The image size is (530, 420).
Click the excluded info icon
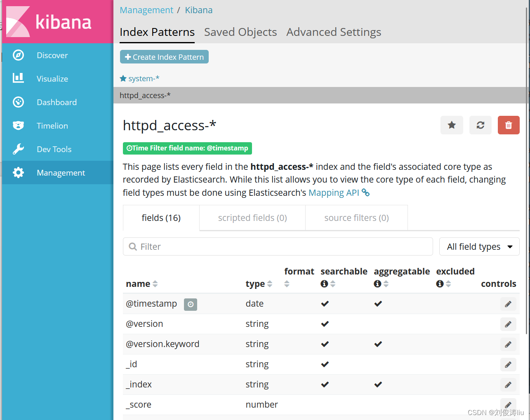pyautogui.click(x=440, y=284)
